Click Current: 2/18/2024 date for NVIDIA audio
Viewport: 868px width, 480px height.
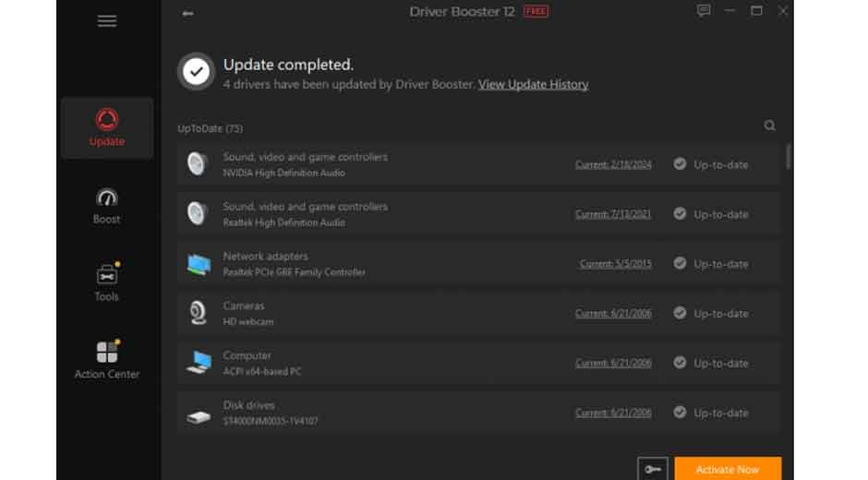(x=613, y=165)
